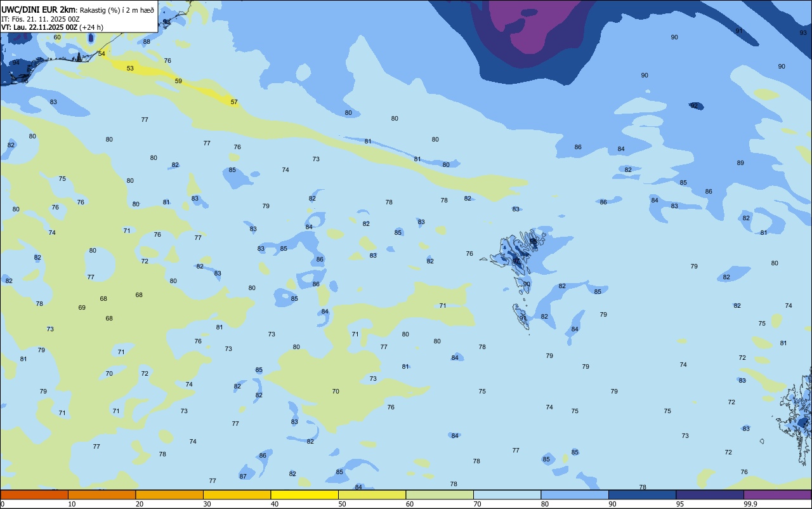812x509 pixels.
Task: Click the humidity value '88' on the map
Action: (147, 41)
